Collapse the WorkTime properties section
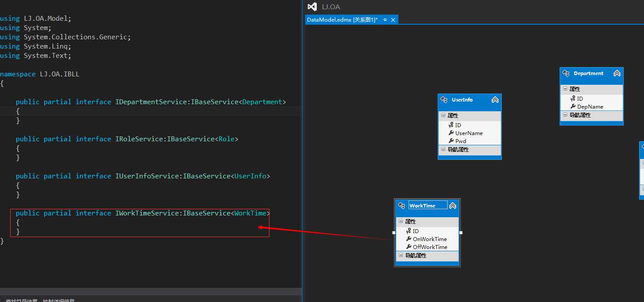644x302 pixels. point(401,221)
